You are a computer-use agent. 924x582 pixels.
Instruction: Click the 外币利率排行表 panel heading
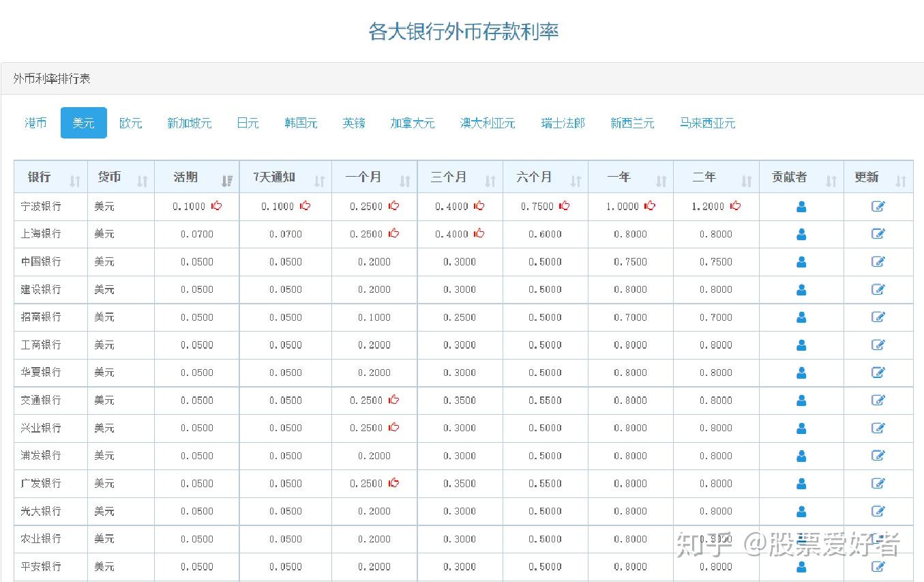[52, 78]
